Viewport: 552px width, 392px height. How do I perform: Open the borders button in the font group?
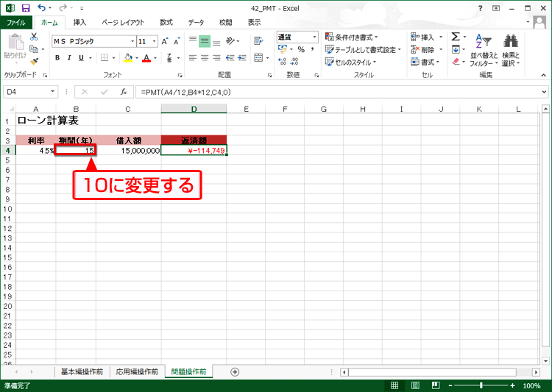coord(105,57)
